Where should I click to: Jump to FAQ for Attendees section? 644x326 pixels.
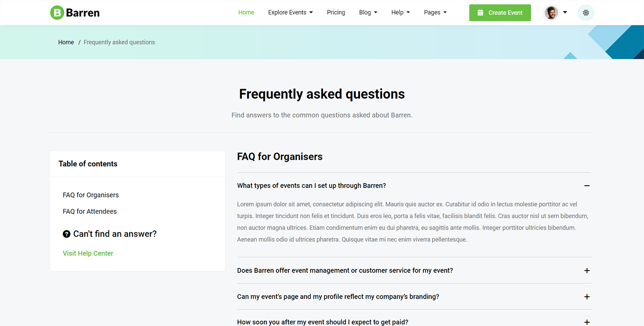pos(90,211)
